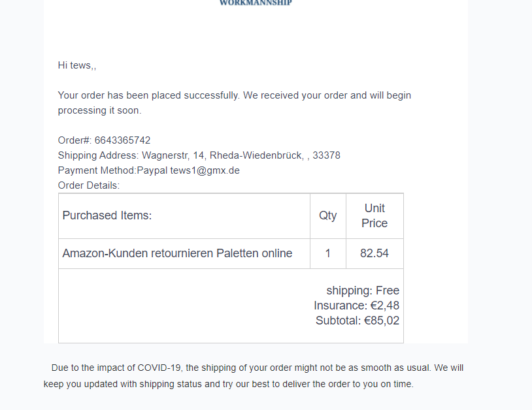Click the order number 6643365742
532x410 pixels.
point(122,140)
